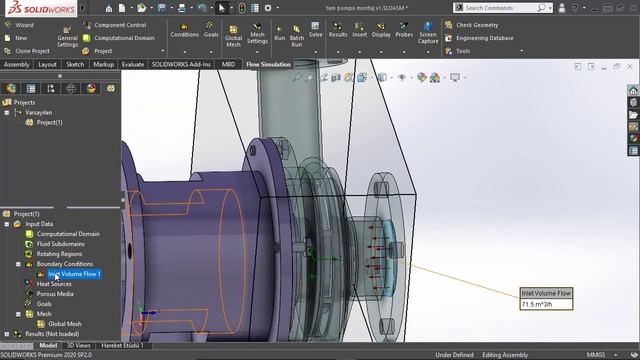Viewport: 640px width, 360px height.
Task: Open Tools dropdown arrow
Action: (x=521, y=51)
